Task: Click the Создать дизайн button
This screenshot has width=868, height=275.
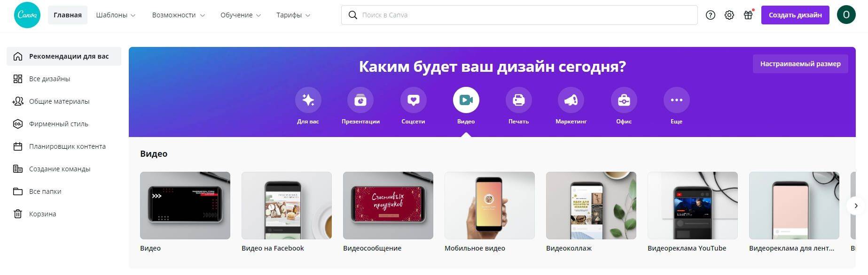Action: [x=795, y=15]
